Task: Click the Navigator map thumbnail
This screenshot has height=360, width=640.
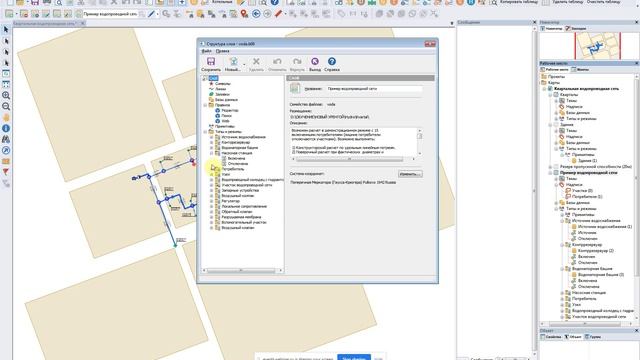Action: click(598, 46)
